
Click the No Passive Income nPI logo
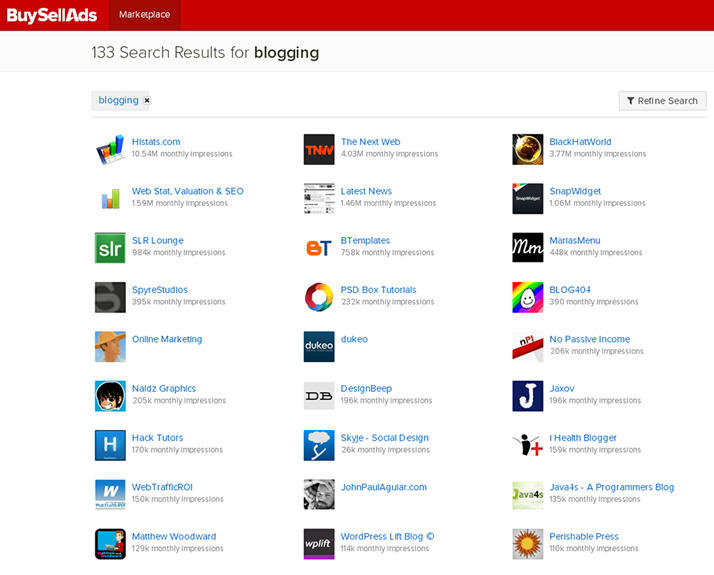[x=528, y=346]
